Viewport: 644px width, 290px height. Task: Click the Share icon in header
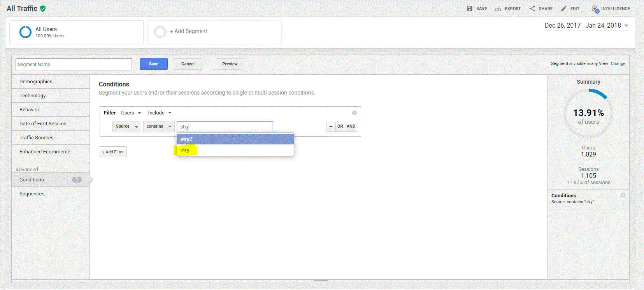pyautogui.click(x=532, y=9)
